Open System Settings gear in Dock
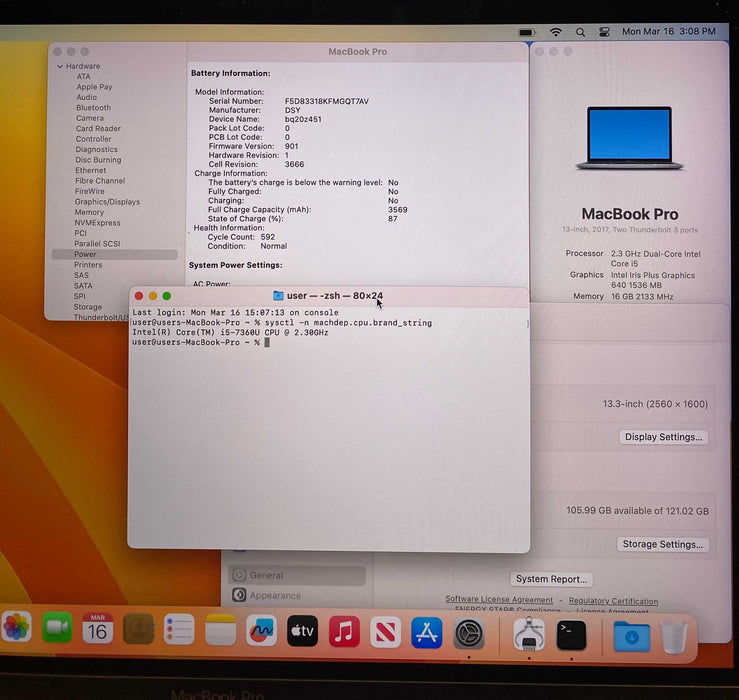739x700 pixels. coord(468,634)
